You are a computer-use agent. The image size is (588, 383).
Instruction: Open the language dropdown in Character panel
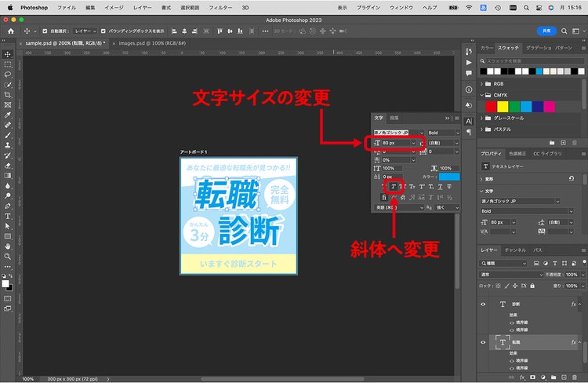click(399, 208)
